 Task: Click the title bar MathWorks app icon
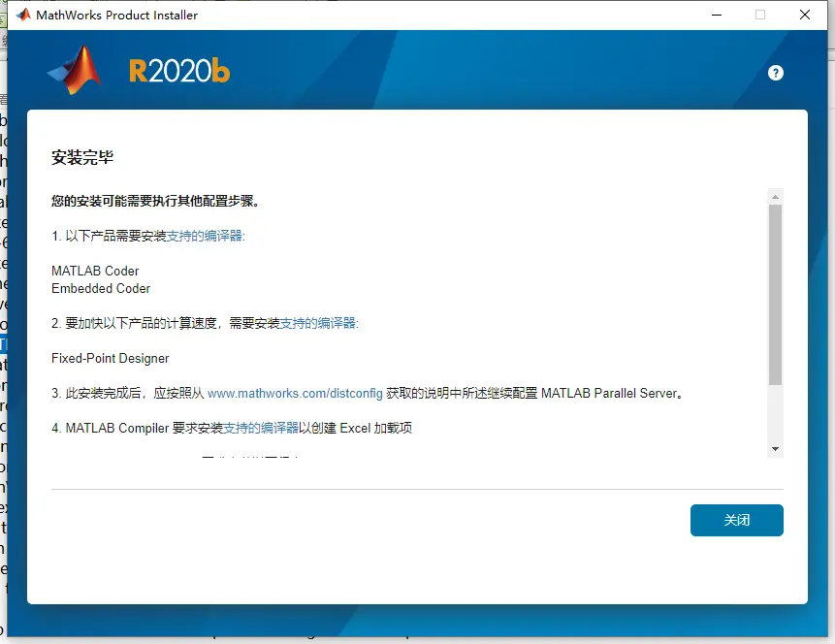23,15
